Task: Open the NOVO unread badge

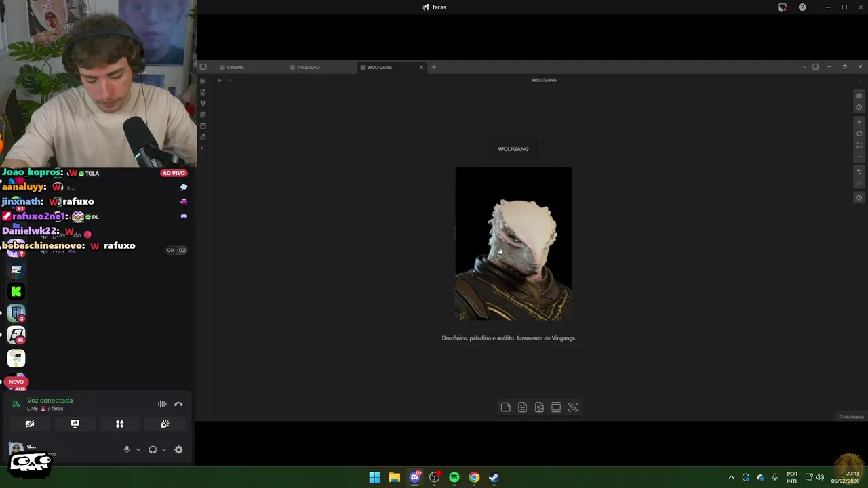Action: pyautogui.click(x=16, y=382)
